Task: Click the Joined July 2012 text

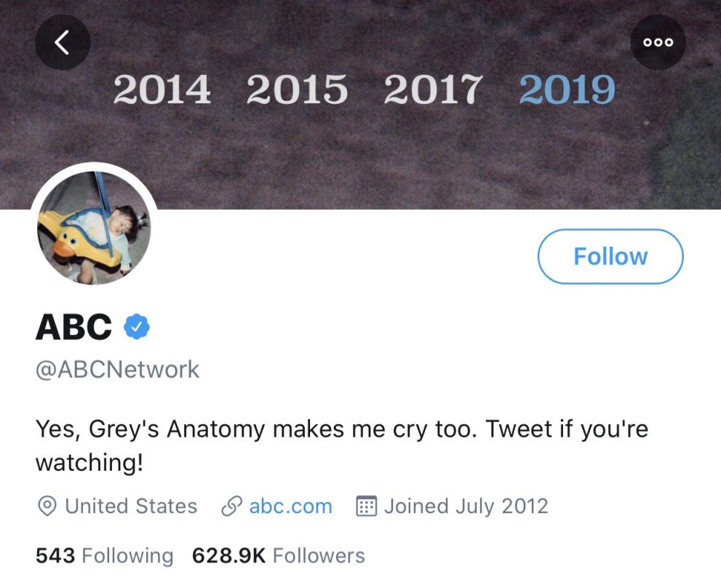Action: 466,506
